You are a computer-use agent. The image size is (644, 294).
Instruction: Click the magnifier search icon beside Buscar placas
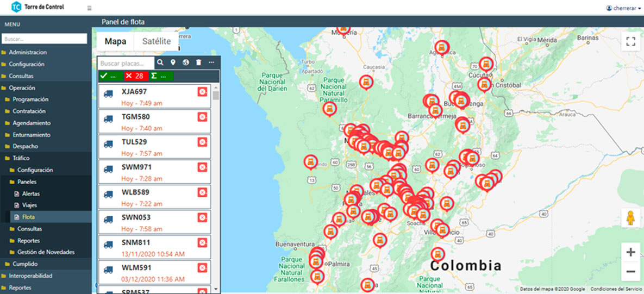point(160,63)
